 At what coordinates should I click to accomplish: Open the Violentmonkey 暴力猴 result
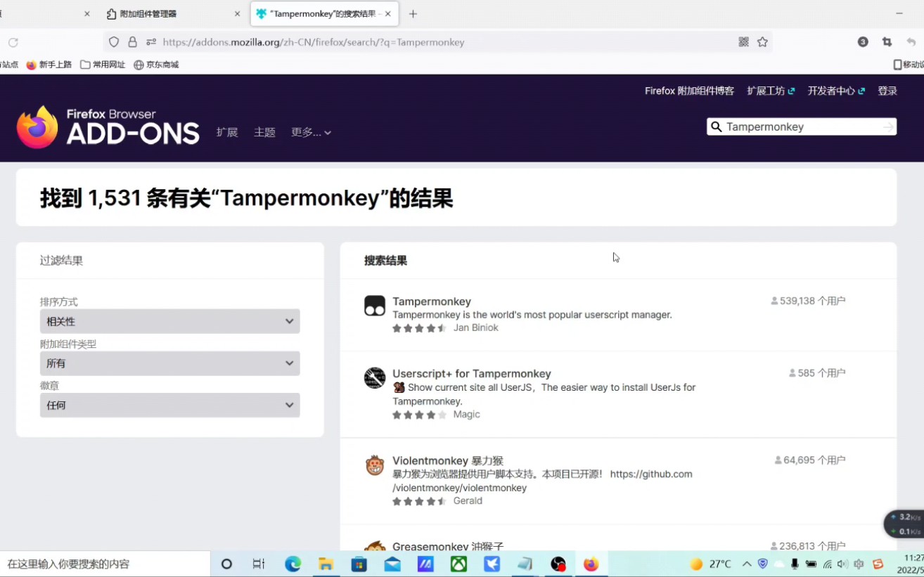[448, 461]
